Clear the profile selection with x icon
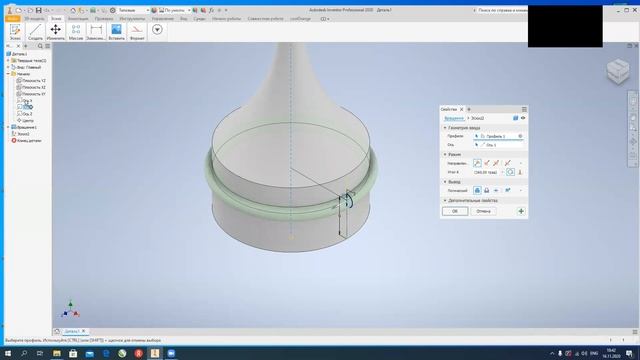This screenshot has height=360, width=640. pyautogui.click(x=520, y=136)
